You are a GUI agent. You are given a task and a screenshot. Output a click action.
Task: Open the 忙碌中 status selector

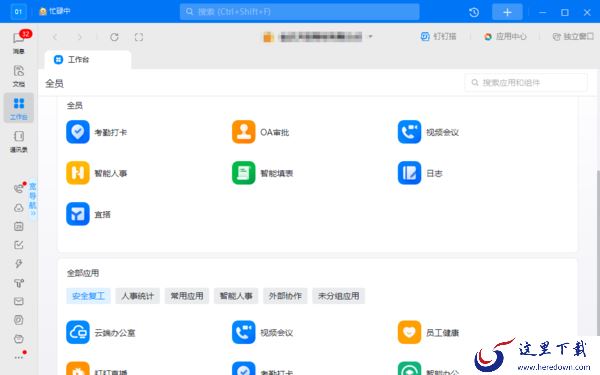pos(55,11)
